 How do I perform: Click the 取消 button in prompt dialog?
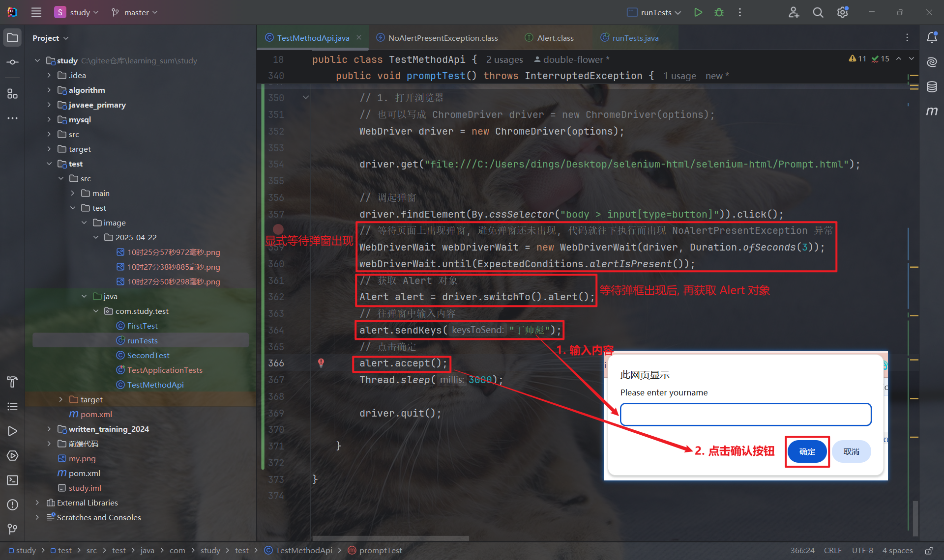pos(851,451)
